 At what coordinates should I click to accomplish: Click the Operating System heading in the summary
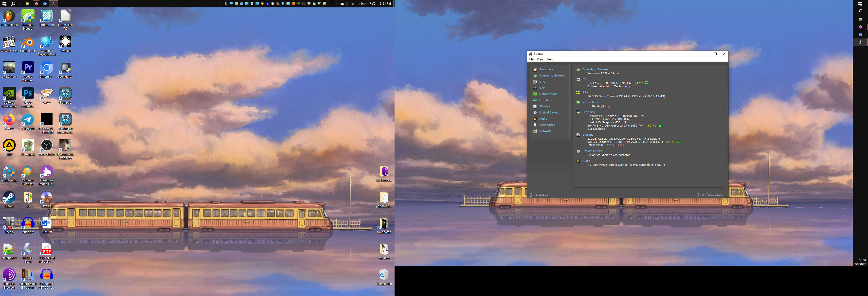point(595,70)
